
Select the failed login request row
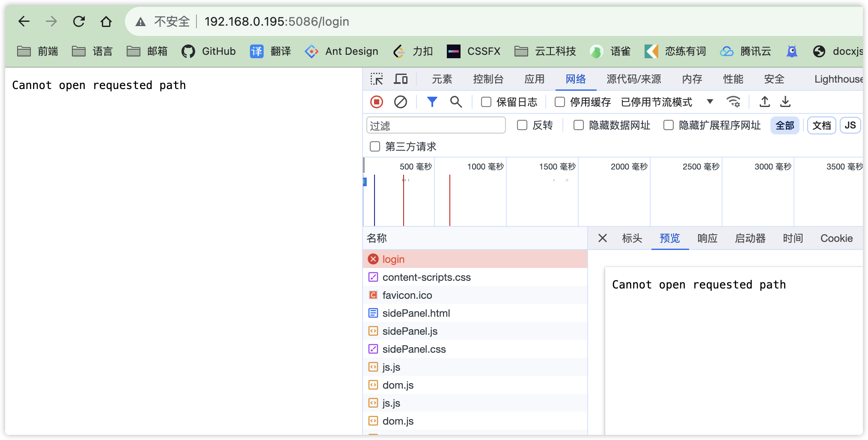click(428, 259)
